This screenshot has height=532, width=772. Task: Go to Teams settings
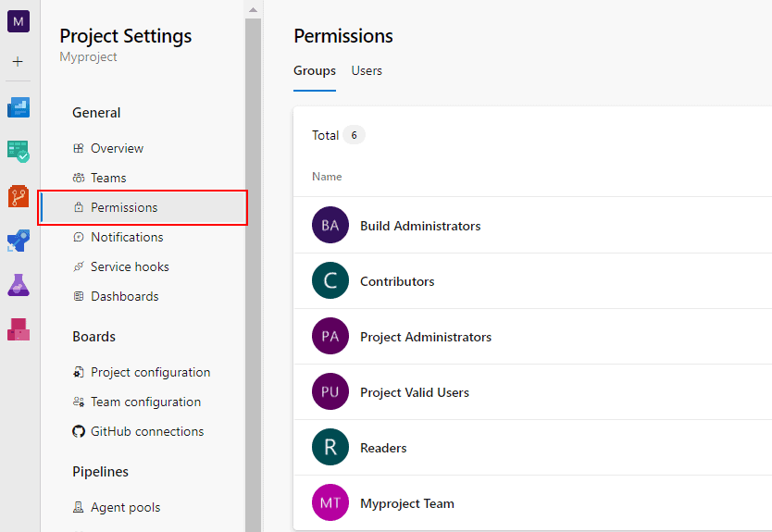108,178
